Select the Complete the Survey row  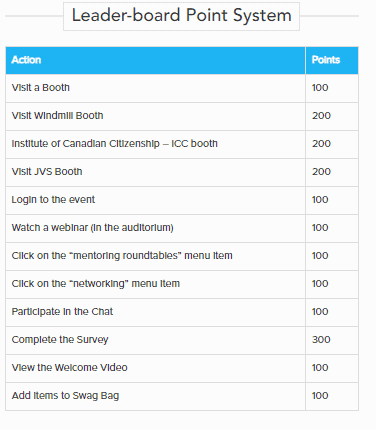[182, 340]
